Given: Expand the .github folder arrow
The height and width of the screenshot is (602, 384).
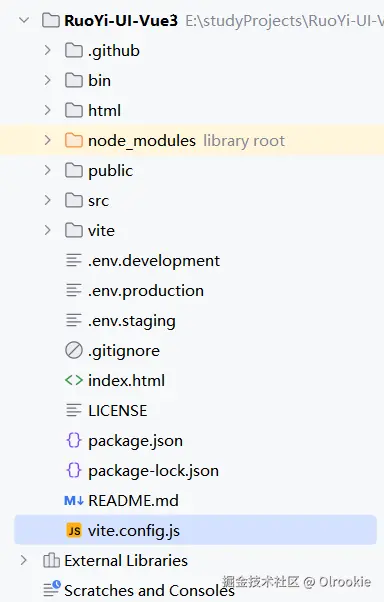Looking at the screenshot, I should (48, 50).
